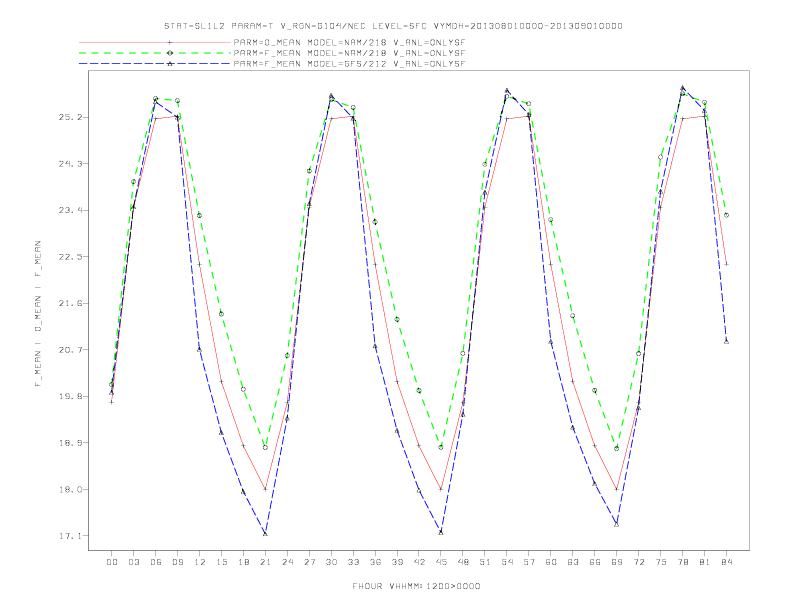Screen dimensions: 792x612
Task: Click the green dashed NAM/218 F_MEAN legend line
Action: [155, 53]
